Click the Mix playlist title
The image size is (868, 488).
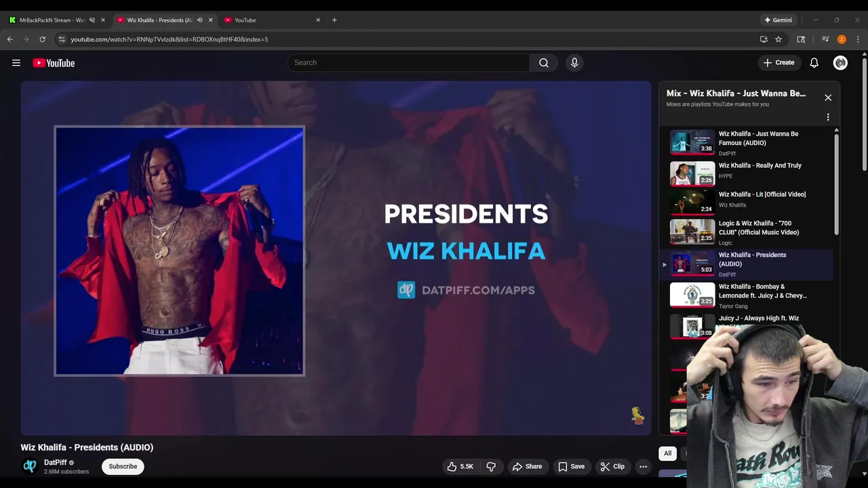tap(736, 94)
